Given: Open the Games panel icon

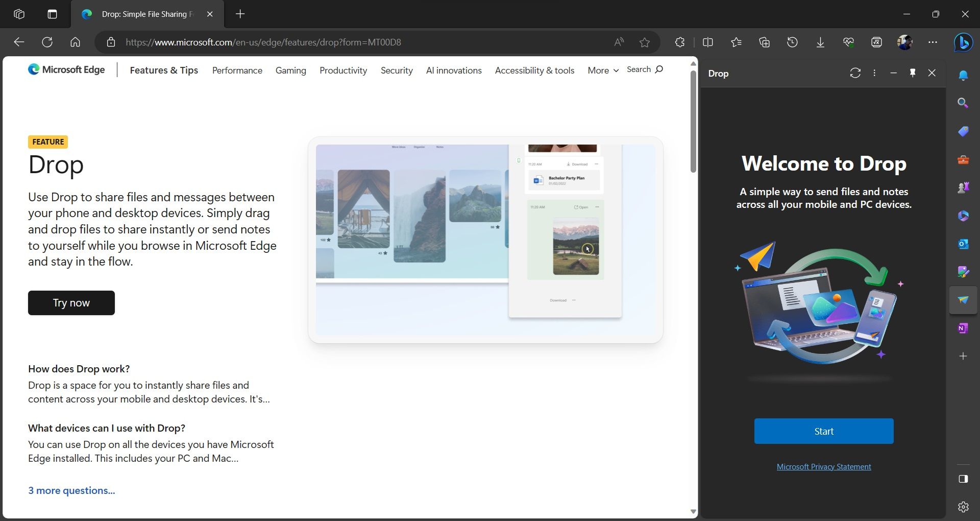Looking at the screenshot, I should pyautogui.click(x=963, y=186).
